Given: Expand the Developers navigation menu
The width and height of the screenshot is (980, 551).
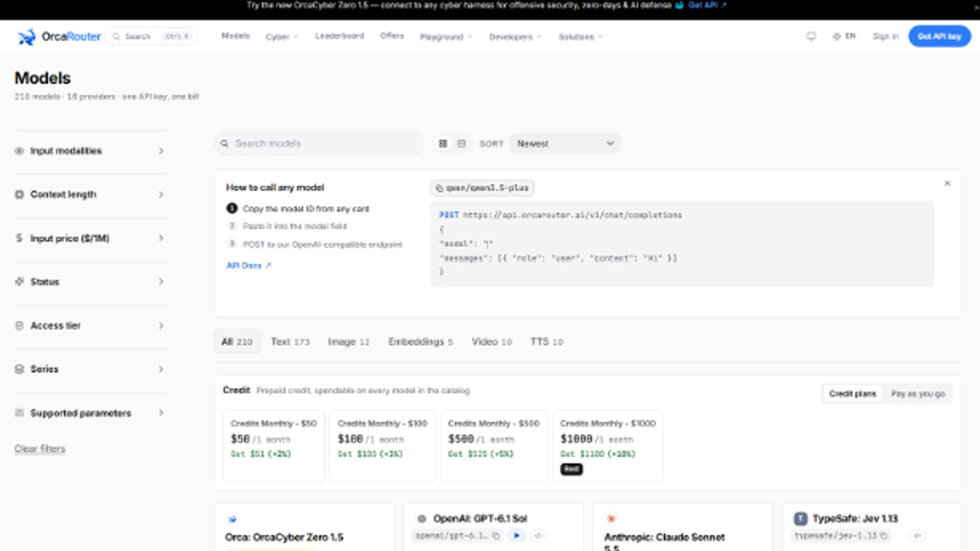Looking at the screenshot, I should click(x=515, y=36).
